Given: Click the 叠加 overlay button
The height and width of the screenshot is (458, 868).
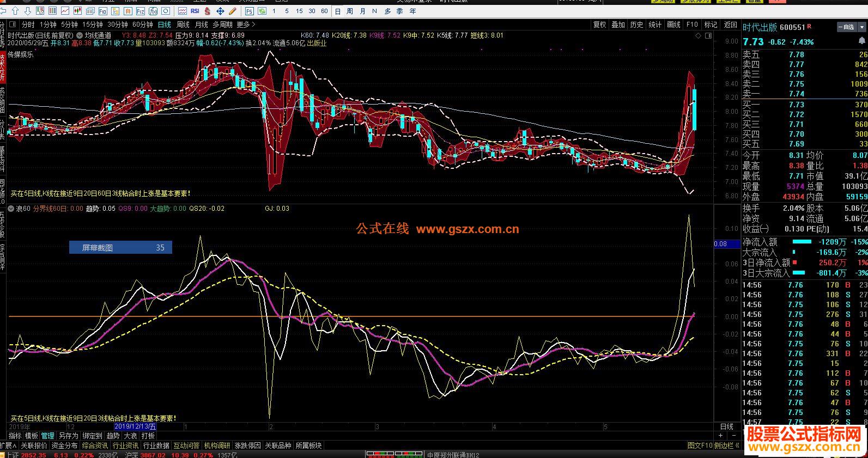Looking at the screenshot, I should 618,25.
